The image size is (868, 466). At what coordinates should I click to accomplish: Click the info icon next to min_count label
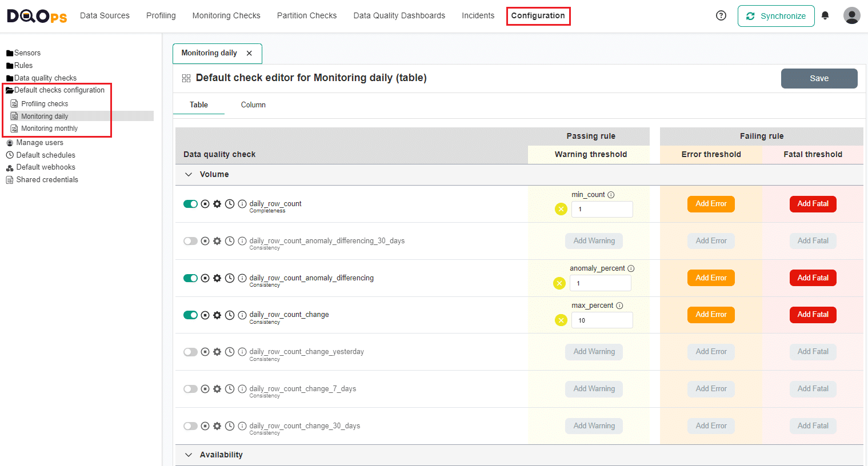611,195
